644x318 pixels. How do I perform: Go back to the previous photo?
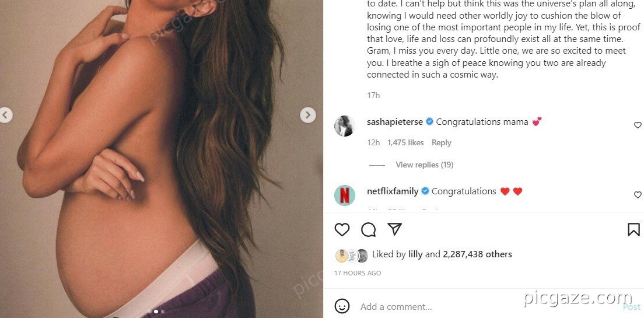5,115
